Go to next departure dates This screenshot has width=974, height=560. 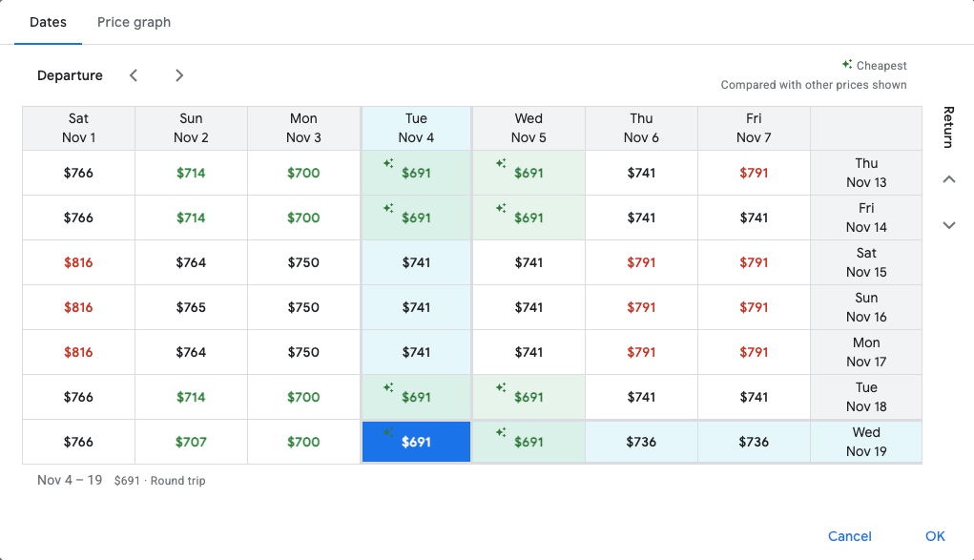[x=179, y=75]
